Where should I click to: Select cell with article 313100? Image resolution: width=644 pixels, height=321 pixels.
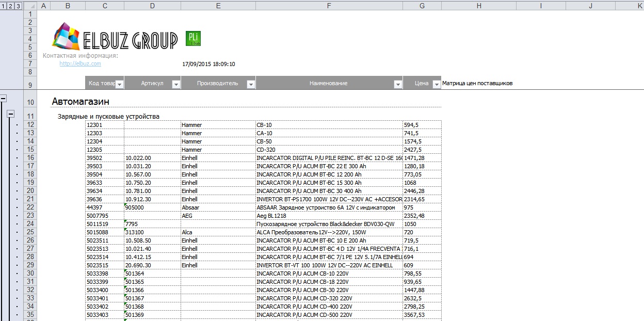[x=152, y=232]
